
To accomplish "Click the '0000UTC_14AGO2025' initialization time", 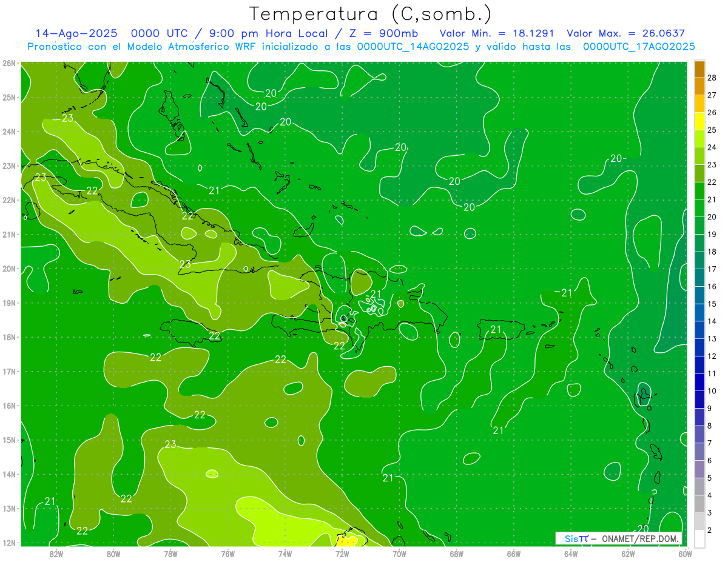I will pos(413,47).
